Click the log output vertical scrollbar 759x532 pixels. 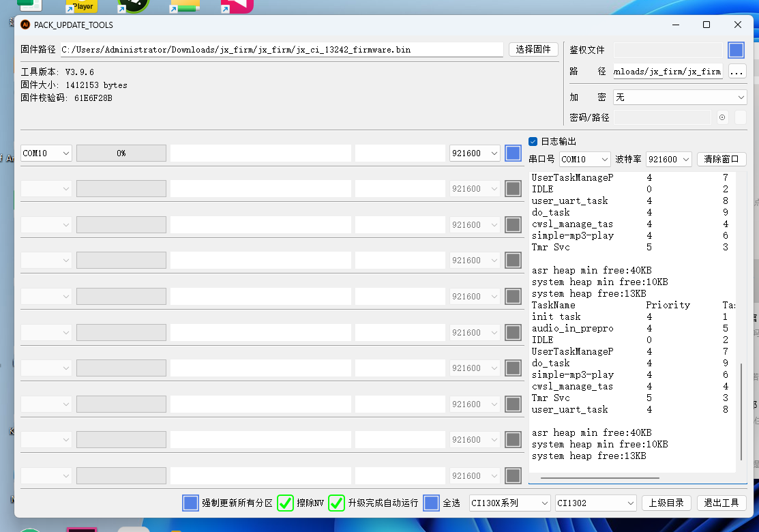click(741, 411)
